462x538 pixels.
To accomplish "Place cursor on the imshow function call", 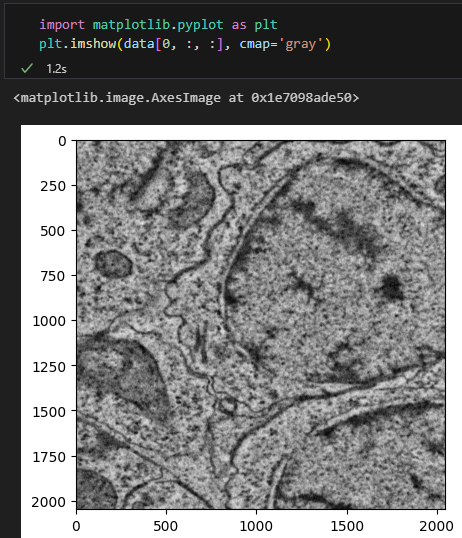I will click(93, 44).
